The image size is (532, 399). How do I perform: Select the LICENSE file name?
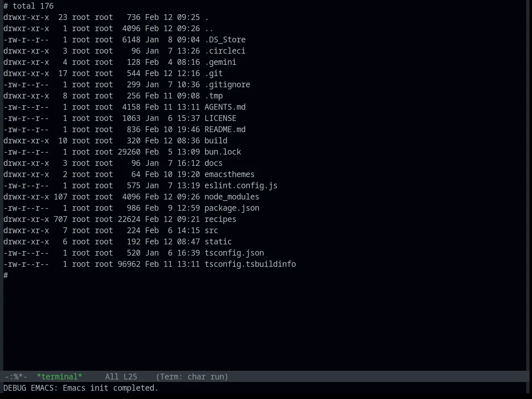pos(220,118)
